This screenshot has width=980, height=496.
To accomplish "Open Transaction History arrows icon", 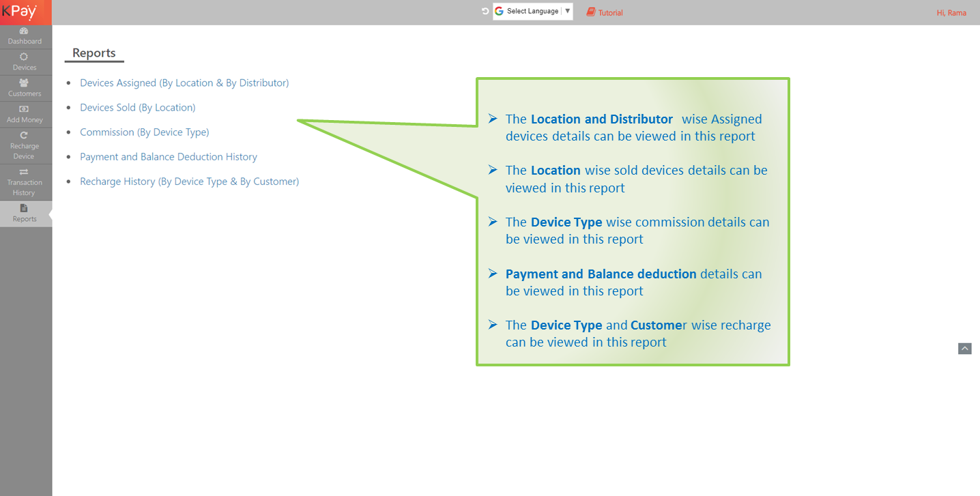I will coord(24,172).
